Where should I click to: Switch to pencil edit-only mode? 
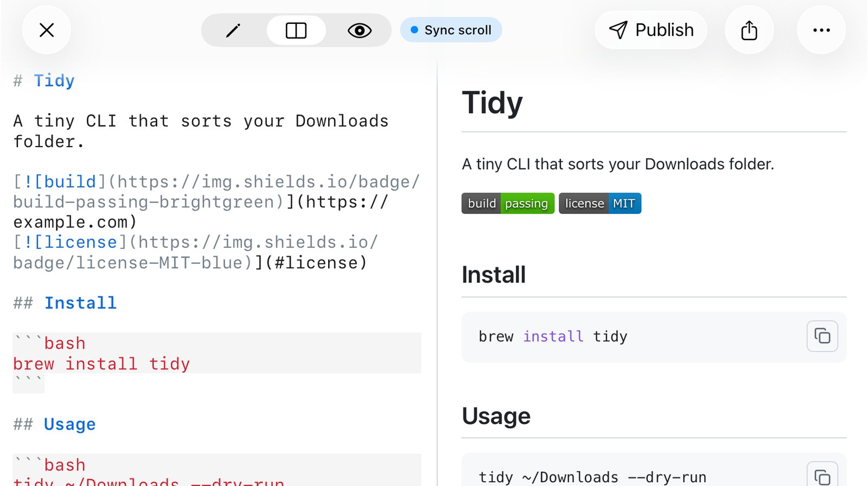pyautogui.click(x=233, y=30)
